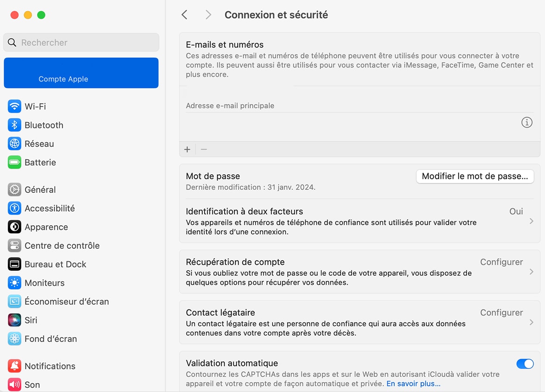Click the Batterie icon
545x392 pixels.
click(x=14, y=162)
